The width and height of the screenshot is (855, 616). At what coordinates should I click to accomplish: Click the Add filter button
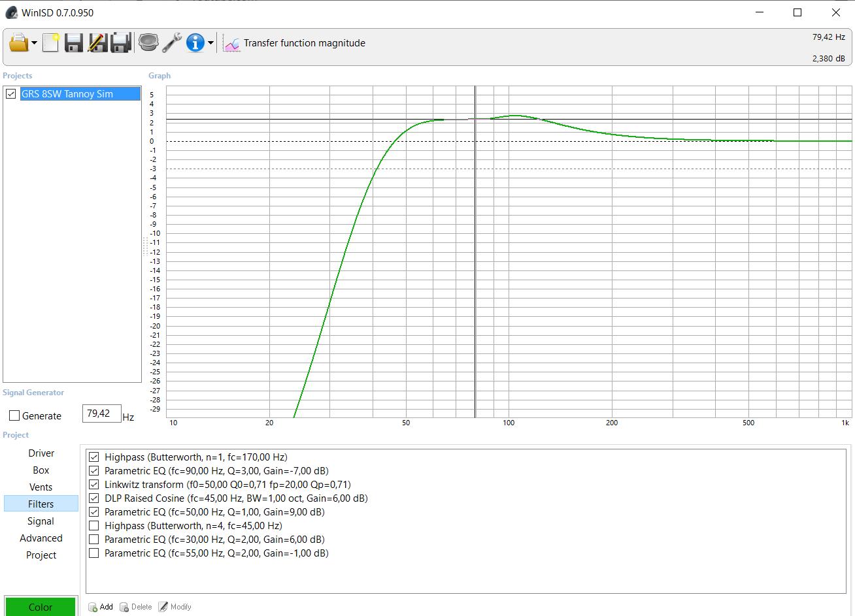pyautogui.click(x=101, y=607)
